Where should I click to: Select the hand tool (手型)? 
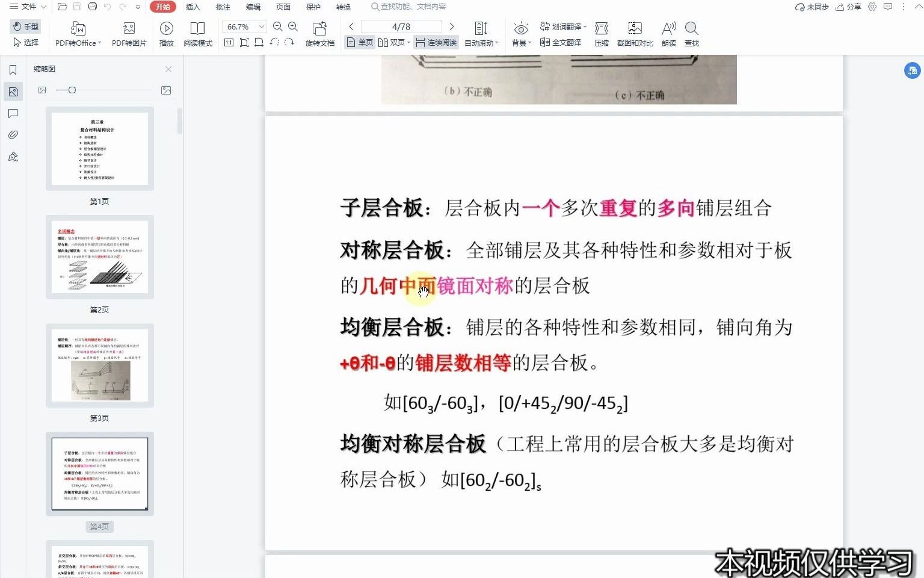[x=26, y=26]
